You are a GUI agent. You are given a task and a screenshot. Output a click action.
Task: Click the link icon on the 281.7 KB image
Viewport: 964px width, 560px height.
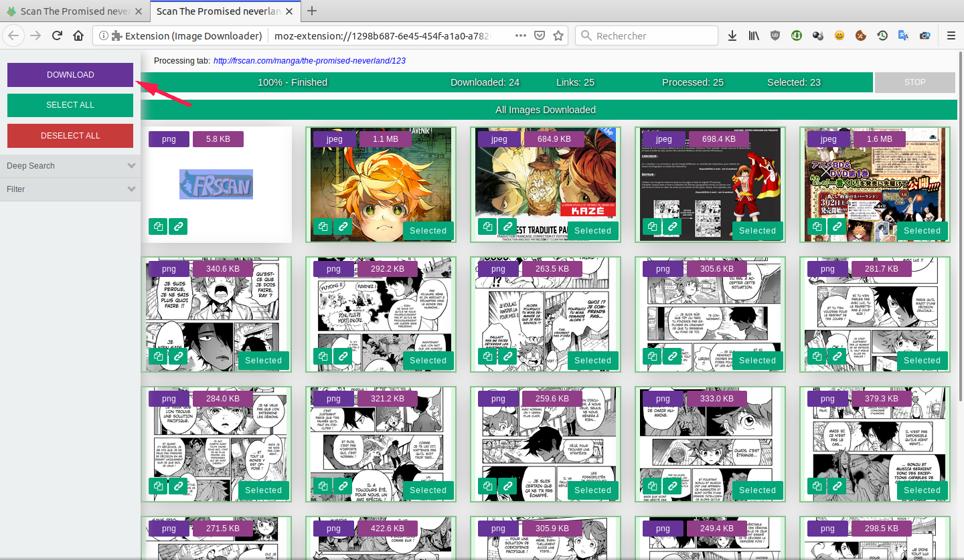point(837,357)
